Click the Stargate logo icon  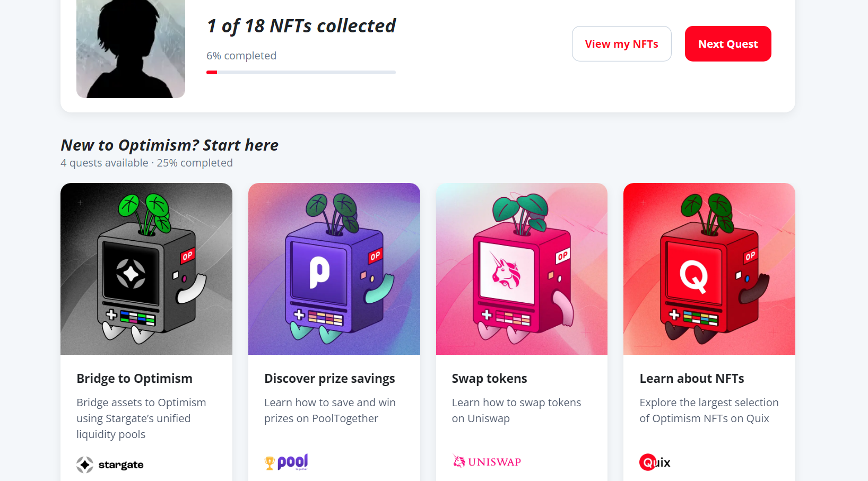[x=85, y=465]
